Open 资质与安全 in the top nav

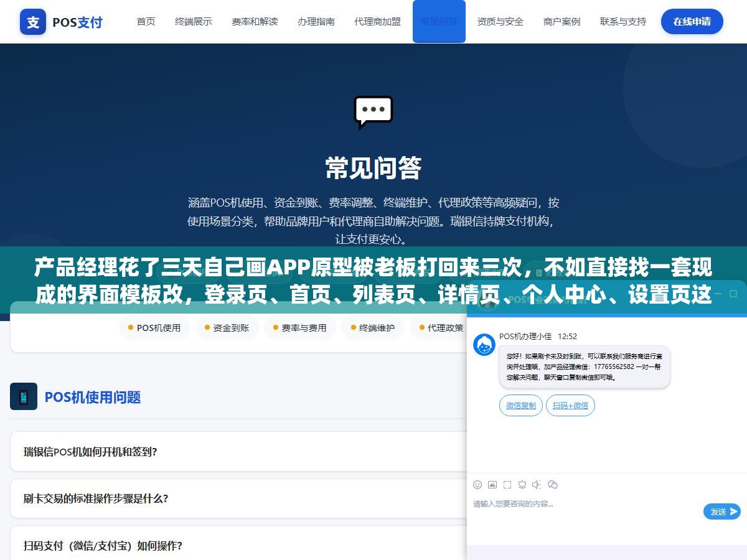500,22
